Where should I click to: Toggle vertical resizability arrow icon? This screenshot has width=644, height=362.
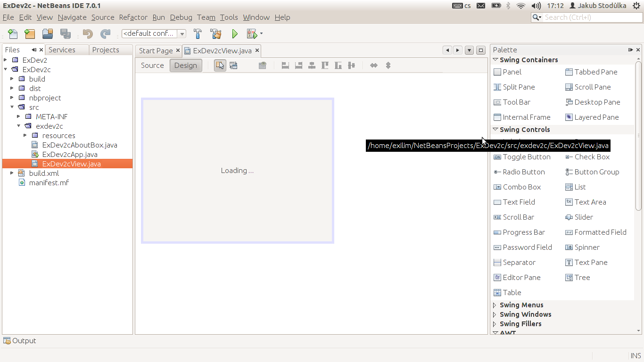click(388, 66)
